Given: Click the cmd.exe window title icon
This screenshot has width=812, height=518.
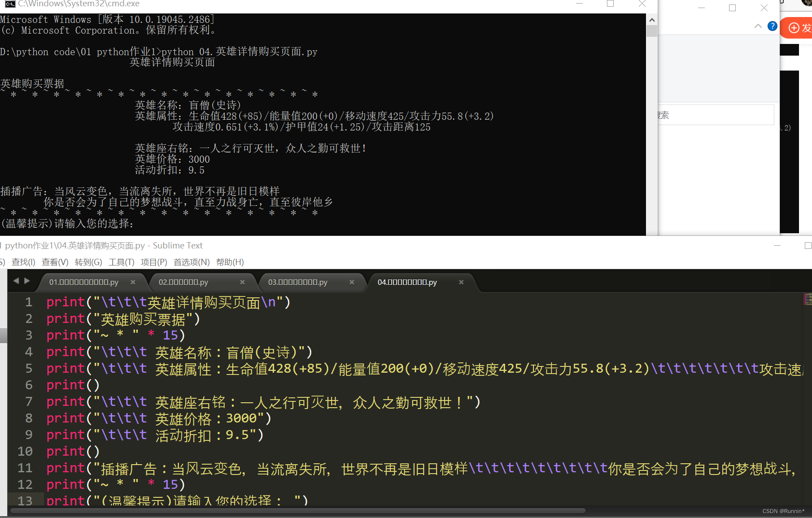Looking at the screenshot, I should [x=10, y=4].
